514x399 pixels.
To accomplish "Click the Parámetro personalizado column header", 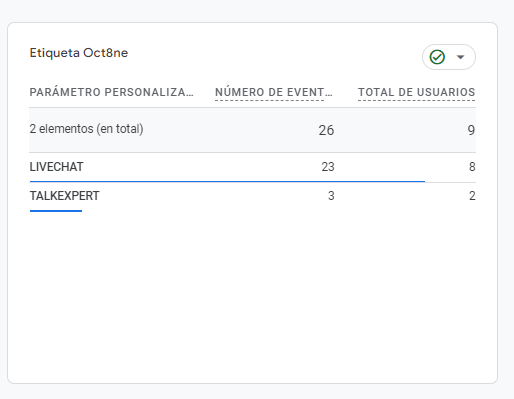I will (x=111, y=92).
